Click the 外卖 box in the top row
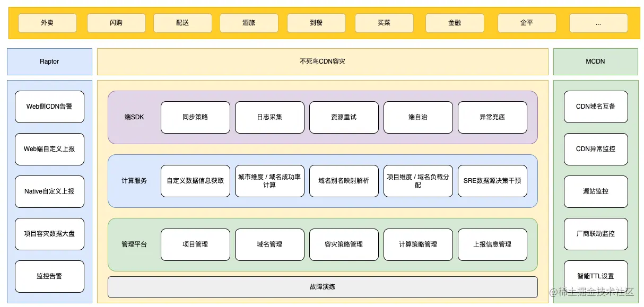The height and width of the screenshot is (307, 644). (47, 23)
